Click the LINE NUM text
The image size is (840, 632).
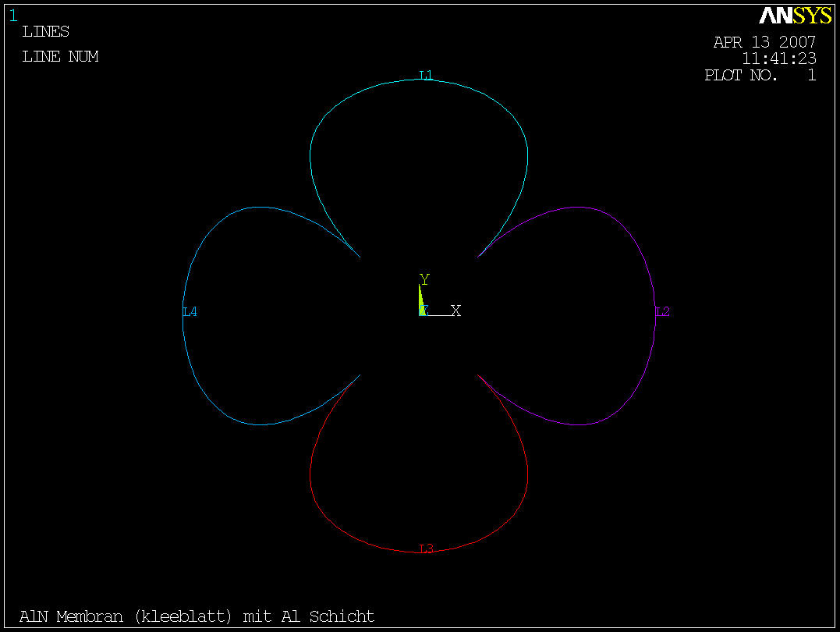[x=60, y=56]
